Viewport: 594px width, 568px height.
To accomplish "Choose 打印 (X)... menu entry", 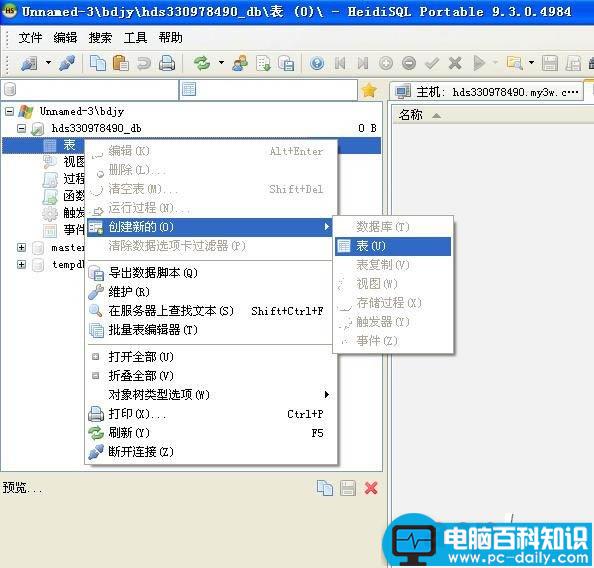I will [209, 414].
